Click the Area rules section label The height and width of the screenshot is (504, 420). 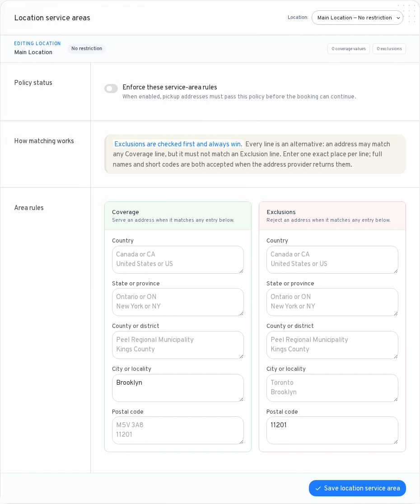pyautogui.click(x=29, y=208)
